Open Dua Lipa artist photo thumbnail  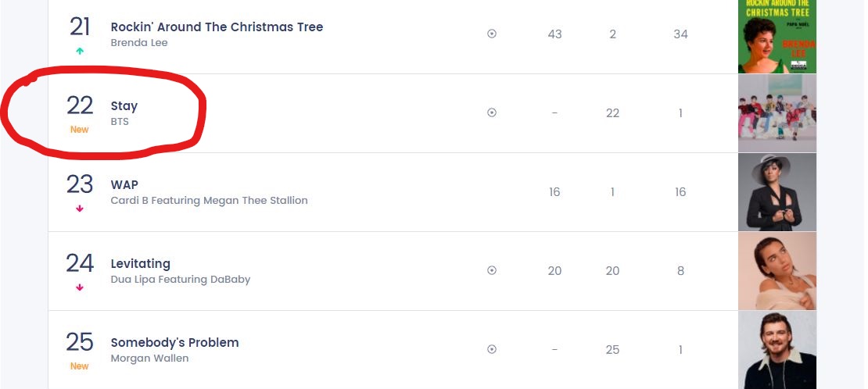777,271
